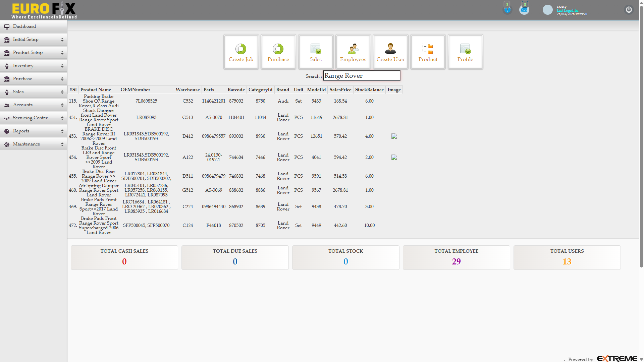Screen dimensions: 644x362
Task: Expand the Inventory section
Action: [x=34, y=65]
